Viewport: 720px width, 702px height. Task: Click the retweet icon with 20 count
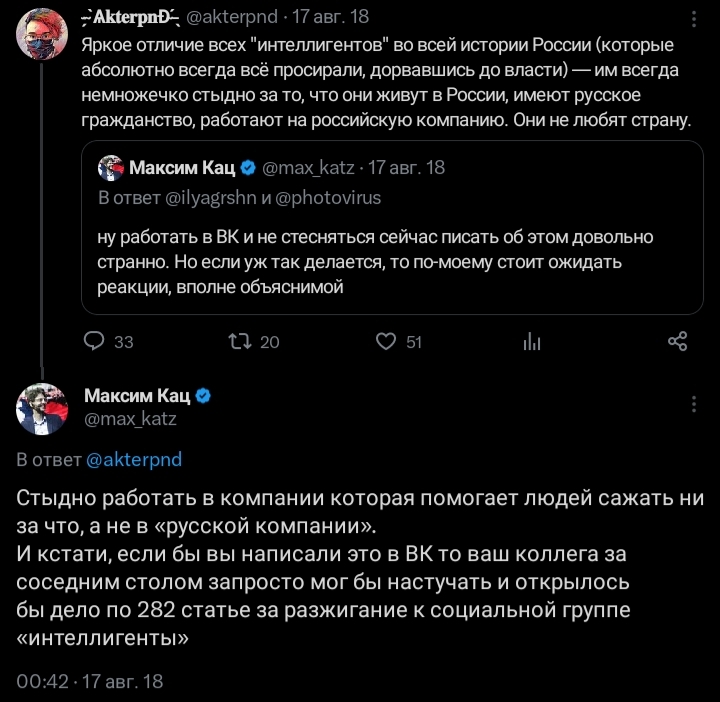[x=239, y=341]
